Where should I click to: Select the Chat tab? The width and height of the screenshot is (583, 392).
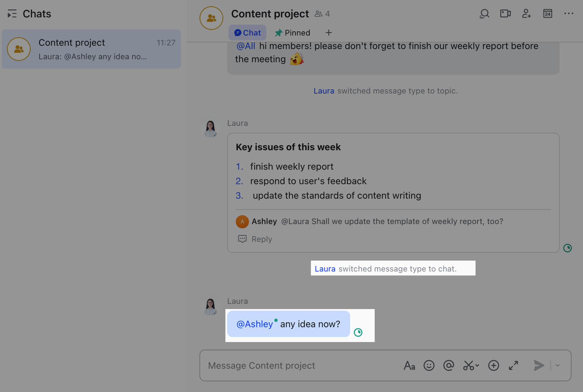coord(247,33)
